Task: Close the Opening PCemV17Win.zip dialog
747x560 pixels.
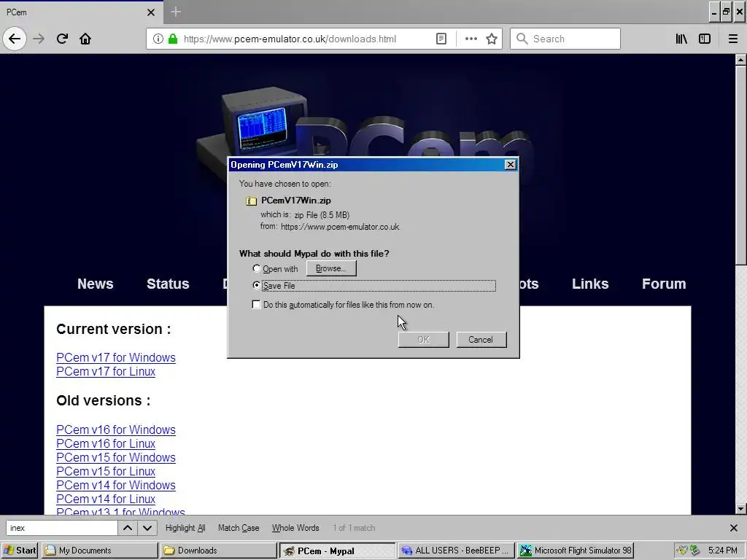Action: (510, 164)
